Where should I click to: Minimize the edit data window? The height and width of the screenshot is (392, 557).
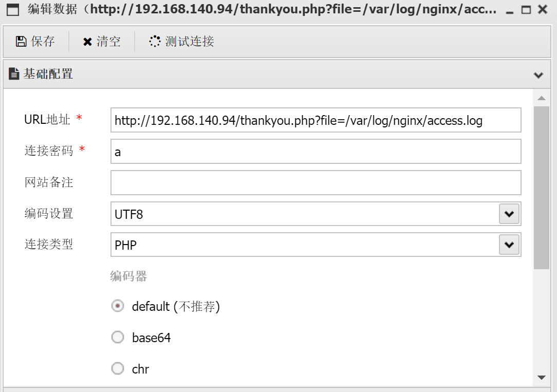[510, 10]
